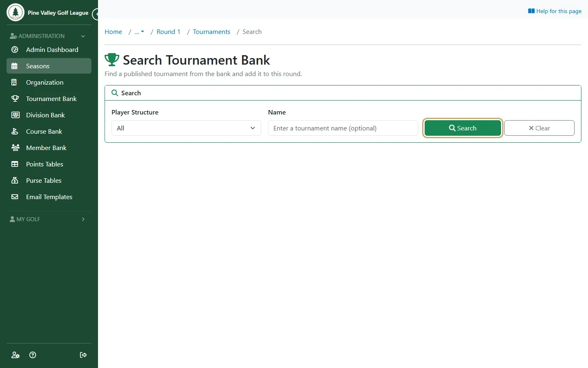Open Email Templates in the sidebar

[49, 197]
